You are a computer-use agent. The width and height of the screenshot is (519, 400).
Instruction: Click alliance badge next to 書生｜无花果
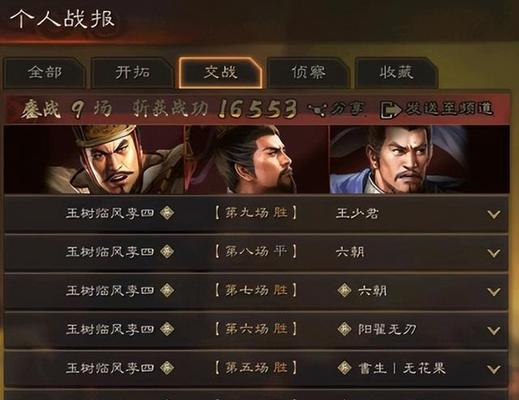pyautogui.click(x=344, y=368)
